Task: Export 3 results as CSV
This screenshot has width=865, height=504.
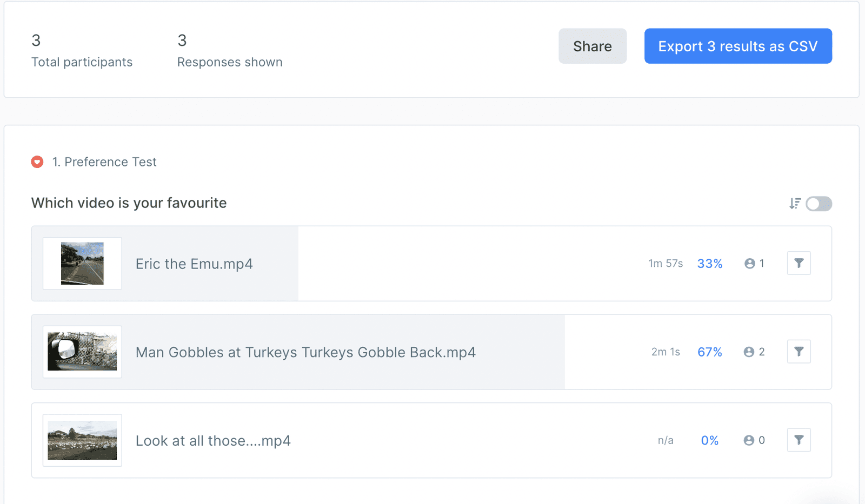Action: 737,46
